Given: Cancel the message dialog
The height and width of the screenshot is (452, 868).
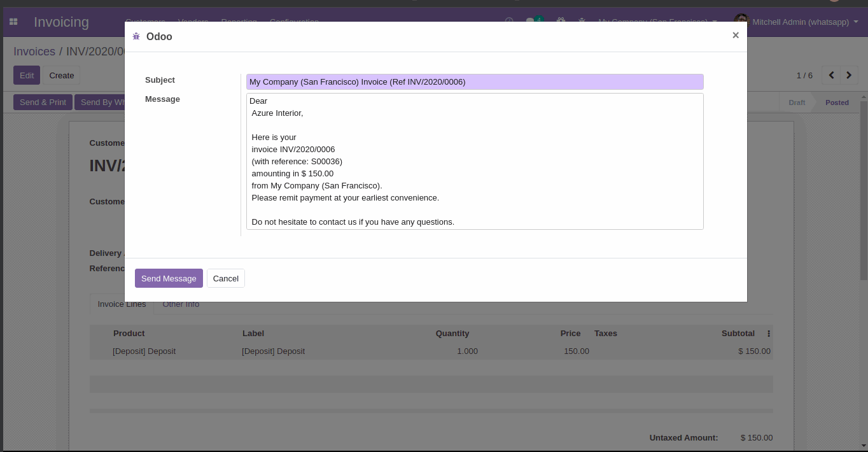Looking at the screenshot, I should tap(225, 278).
